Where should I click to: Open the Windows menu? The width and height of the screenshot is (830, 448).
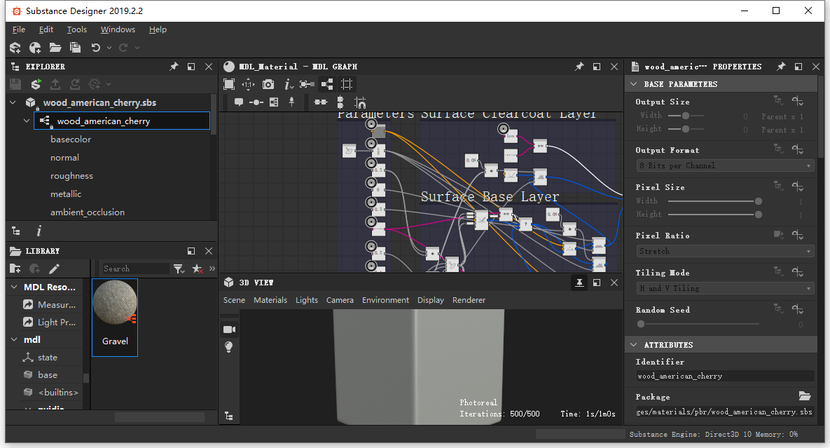(118, 30)
